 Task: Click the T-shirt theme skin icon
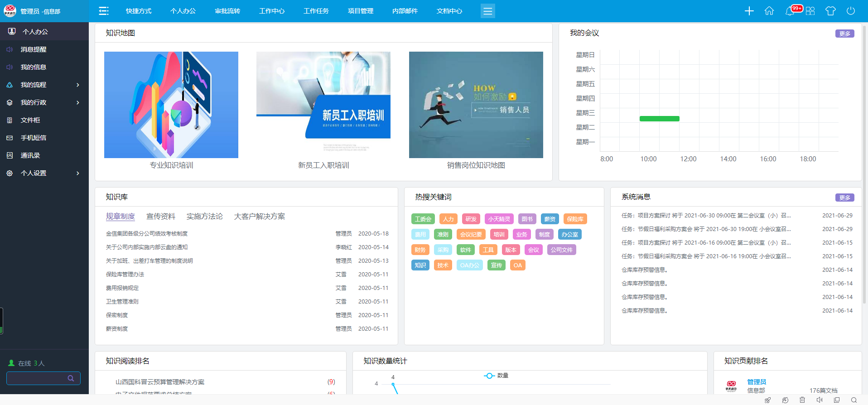830,11
